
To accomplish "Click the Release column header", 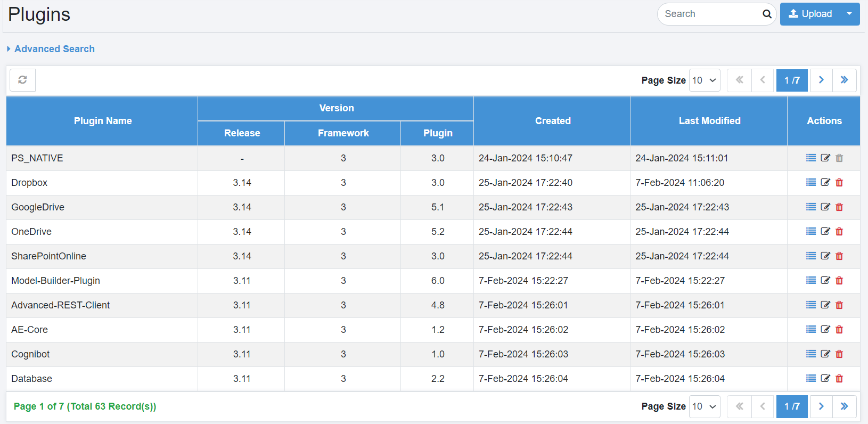I will tap(242, 133).
